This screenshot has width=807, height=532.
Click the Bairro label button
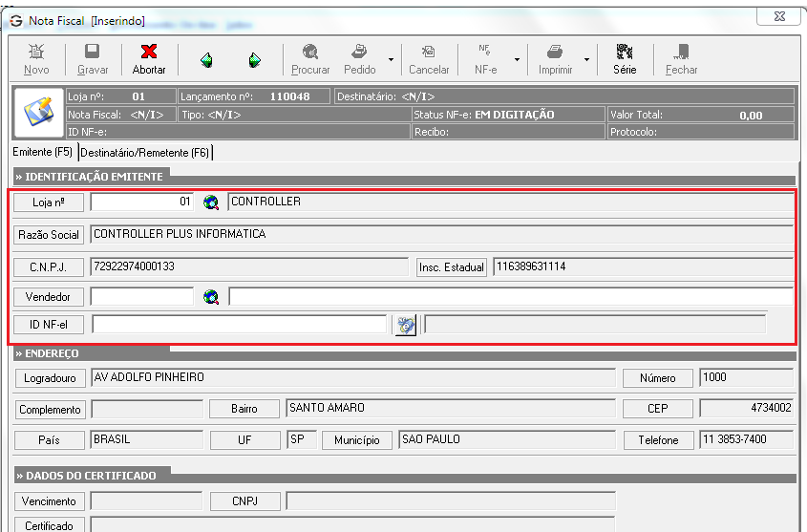tap(244, 409)
